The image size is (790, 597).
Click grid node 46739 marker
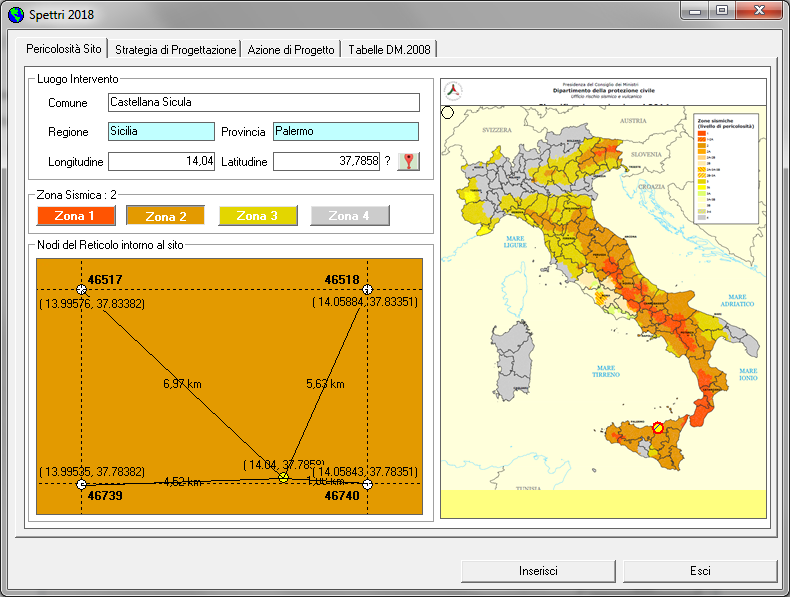(x=82, y=484)
